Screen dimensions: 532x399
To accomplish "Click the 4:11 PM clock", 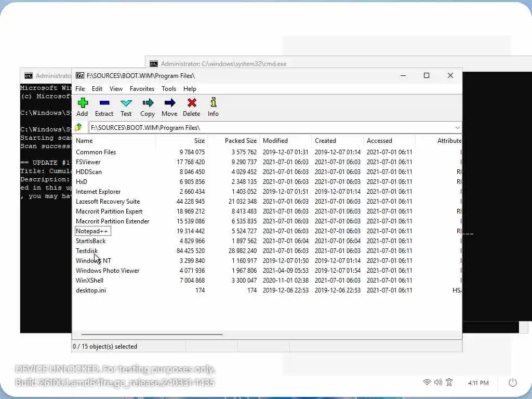I will point(478,383).
